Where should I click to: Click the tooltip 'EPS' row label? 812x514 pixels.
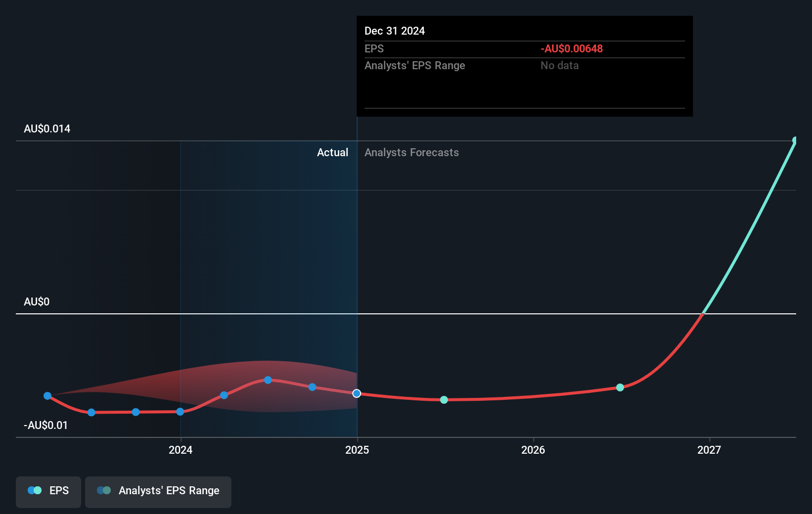[374, 49]
